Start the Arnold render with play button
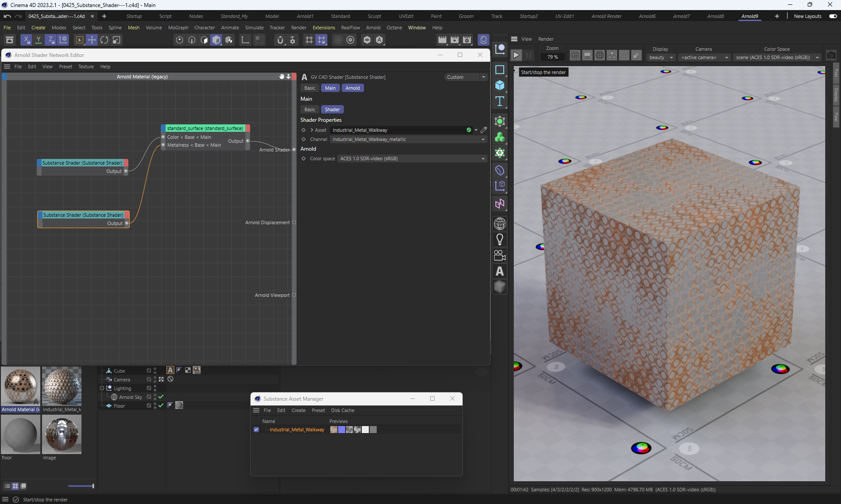 pos(516,56)
